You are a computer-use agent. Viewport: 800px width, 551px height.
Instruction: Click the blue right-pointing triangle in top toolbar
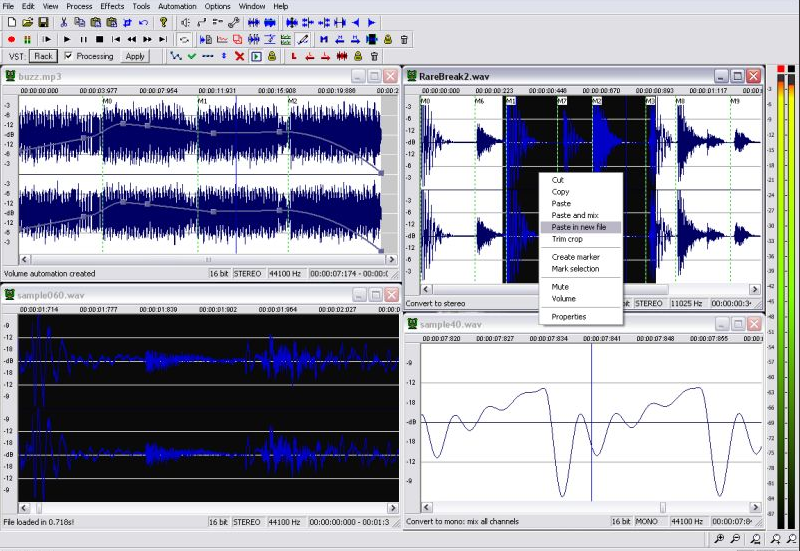click(x=371, y=22)
